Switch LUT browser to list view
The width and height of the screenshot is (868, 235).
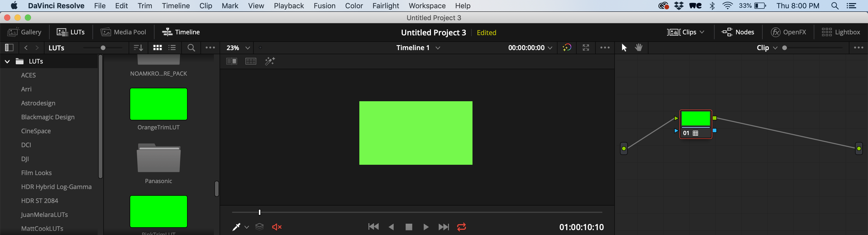pos(172,48)
